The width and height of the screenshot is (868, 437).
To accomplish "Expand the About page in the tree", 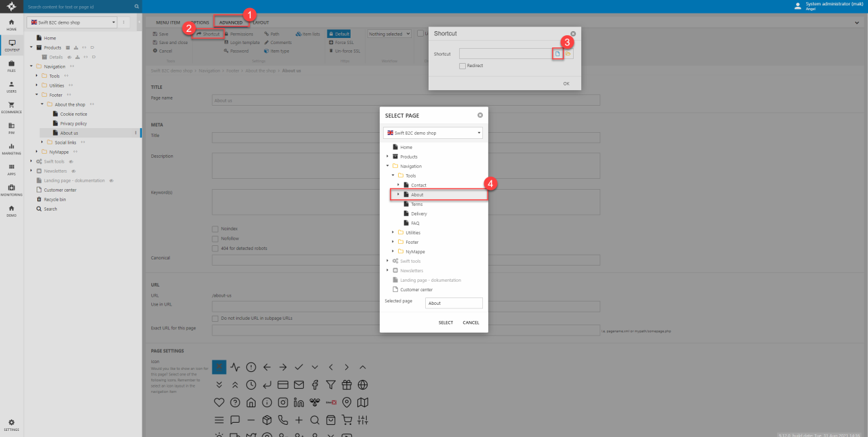I will click(x=399, y=194).
